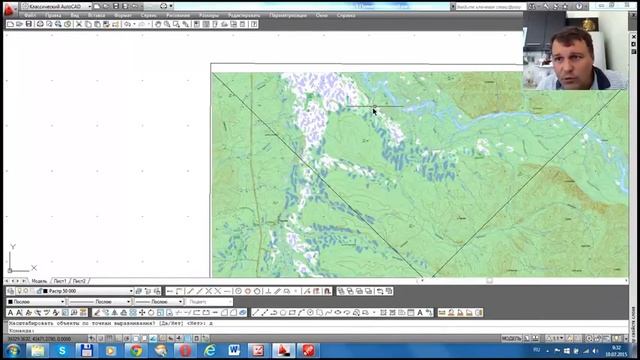
Task: Open Google Chrome from the taskbar
Action: pyautogui.click(x=136, y=351)
